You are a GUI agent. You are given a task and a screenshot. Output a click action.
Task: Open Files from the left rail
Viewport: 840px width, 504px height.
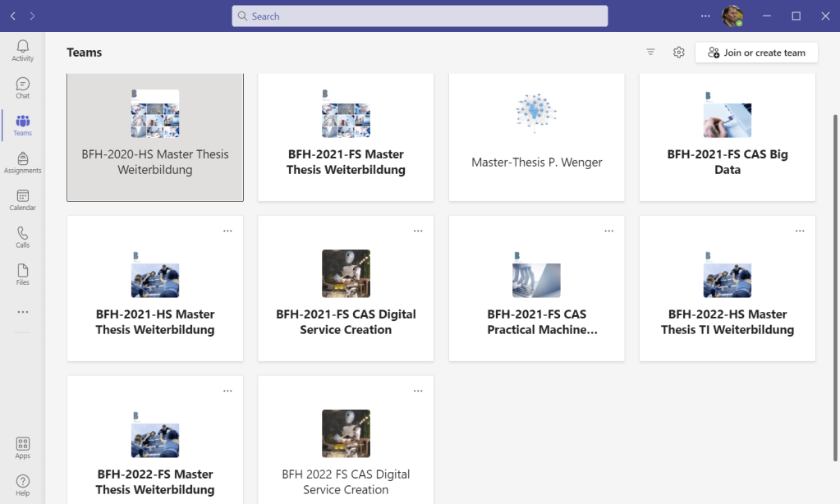point(22,274)
